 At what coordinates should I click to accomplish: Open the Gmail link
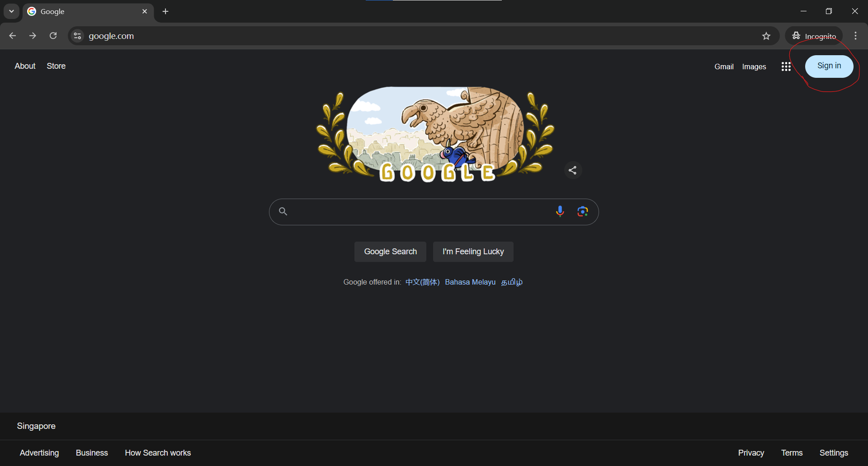[x=723, y=67]
